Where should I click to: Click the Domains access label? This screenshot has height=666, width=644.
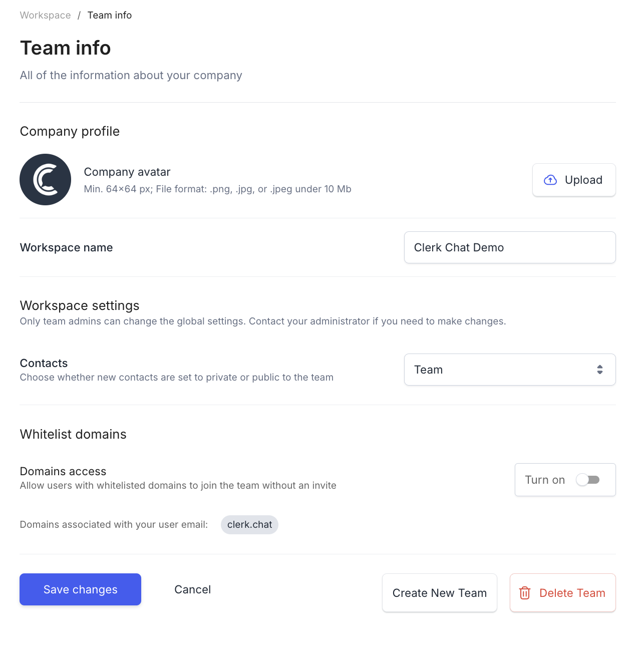pos(63,471)
